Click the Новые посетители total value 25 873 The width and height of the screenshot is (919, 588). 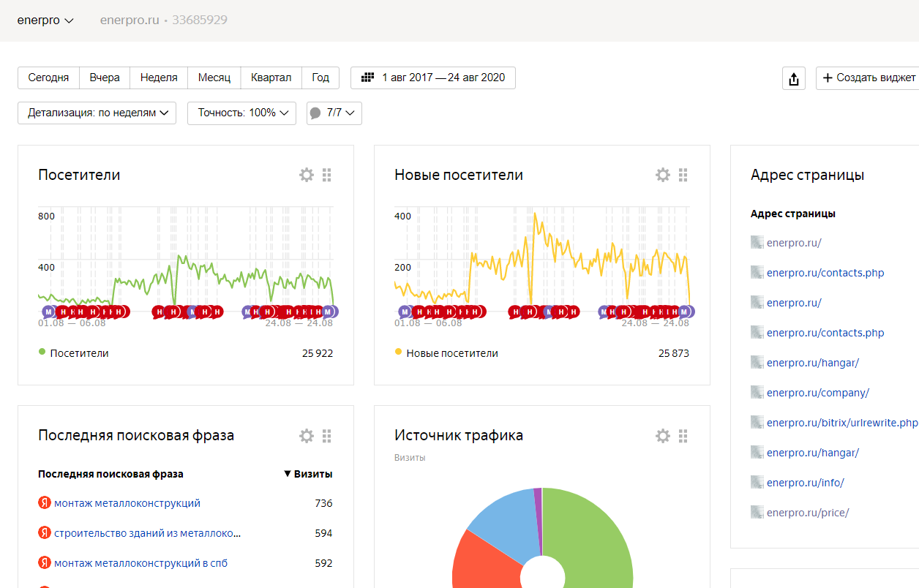[674, 353]
